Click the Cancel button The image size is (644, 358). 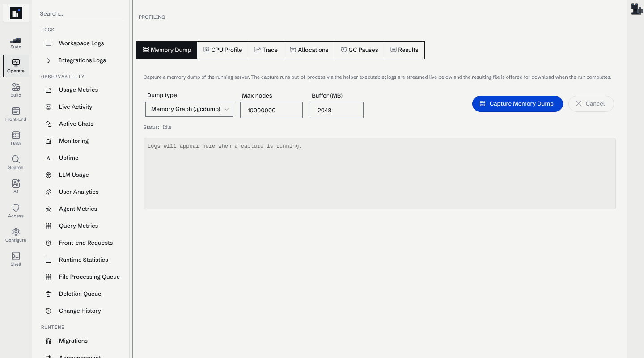591,103
